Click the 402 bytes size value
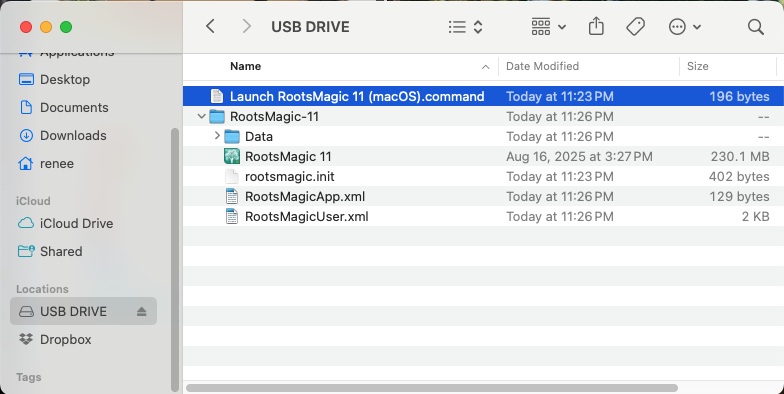Viewport: 784px width, 394px height. tap(739, 176)
